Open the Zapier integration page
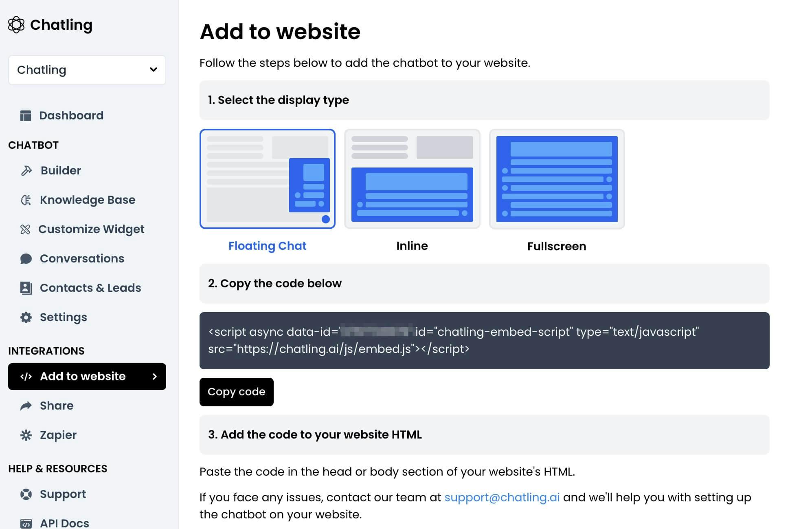Image resolution: width=812 pixels, height=529 pixels. tap(58, 435)
